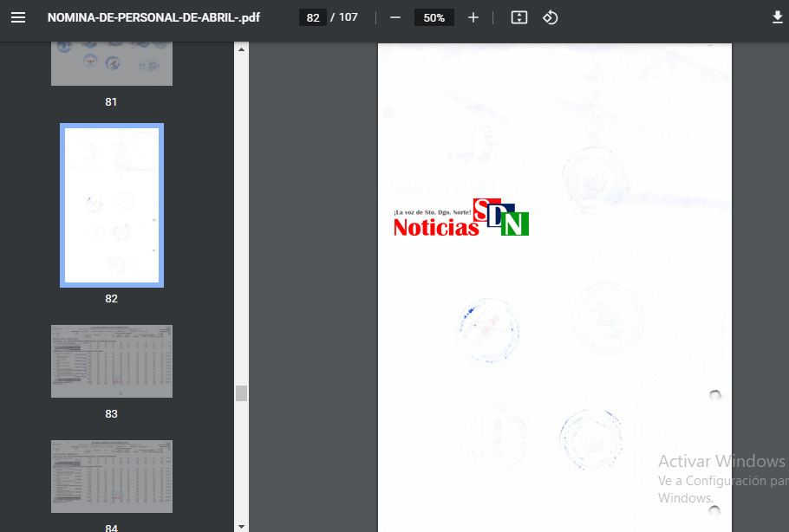Screen dimensions: 789x532
Task: Click the page label 82 under thumbnail
Action: click(111, 298)
